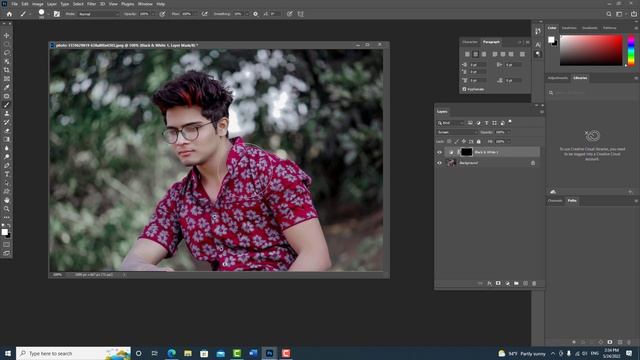This screenshot has width=640, height=360.
Task: Select the Gradient tool
Action: click(7, 139)
